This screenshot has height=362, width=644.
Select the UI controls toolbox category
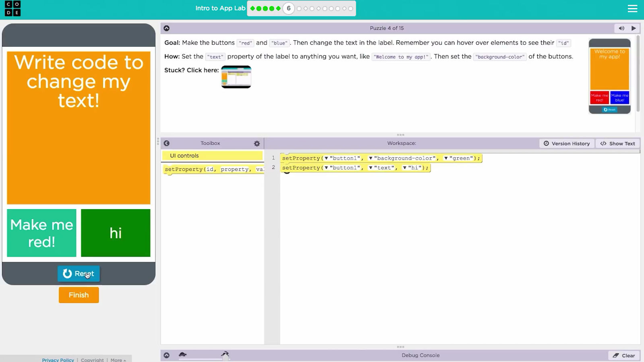coord(212,156)
